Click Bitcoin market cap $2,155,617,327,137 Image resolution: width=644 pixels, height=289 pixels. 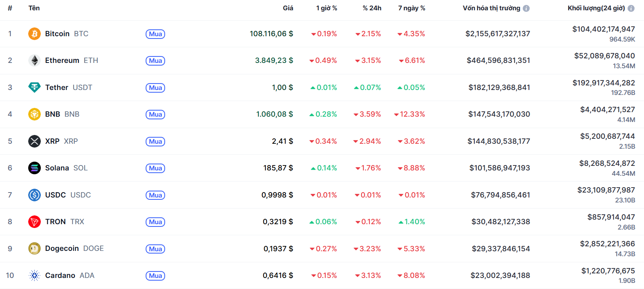click(x=498, y=34)
